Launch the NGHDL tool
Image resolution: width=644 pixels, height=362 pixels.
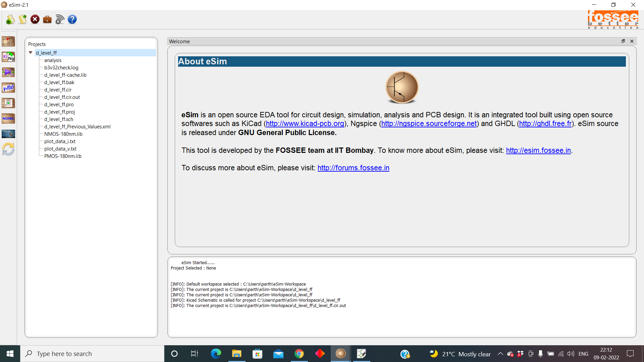[8, 119]
